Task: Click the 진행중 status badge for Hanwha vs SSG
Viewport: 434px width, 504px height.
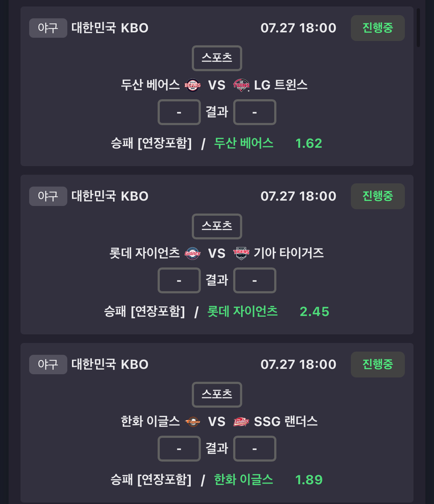Action: 378,365
